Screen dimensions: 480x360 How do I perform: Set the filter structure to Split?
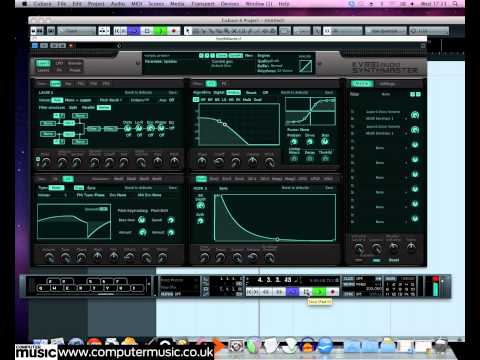73,107
